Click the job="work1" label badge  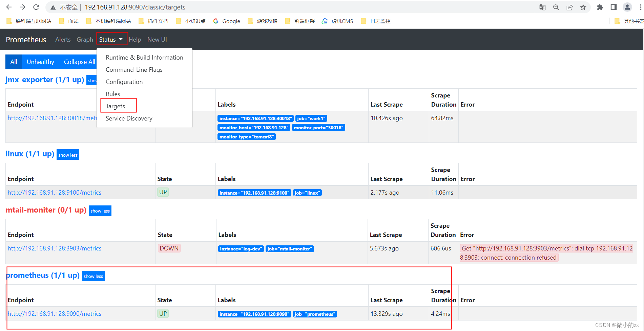(x=311, y=118)
